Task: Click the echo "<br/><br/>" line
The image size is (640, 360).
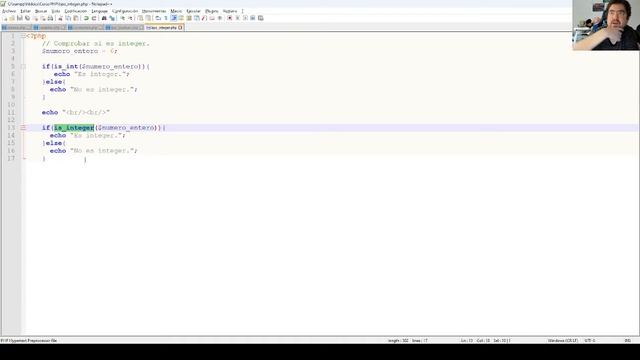Action: tap(76, 112)
